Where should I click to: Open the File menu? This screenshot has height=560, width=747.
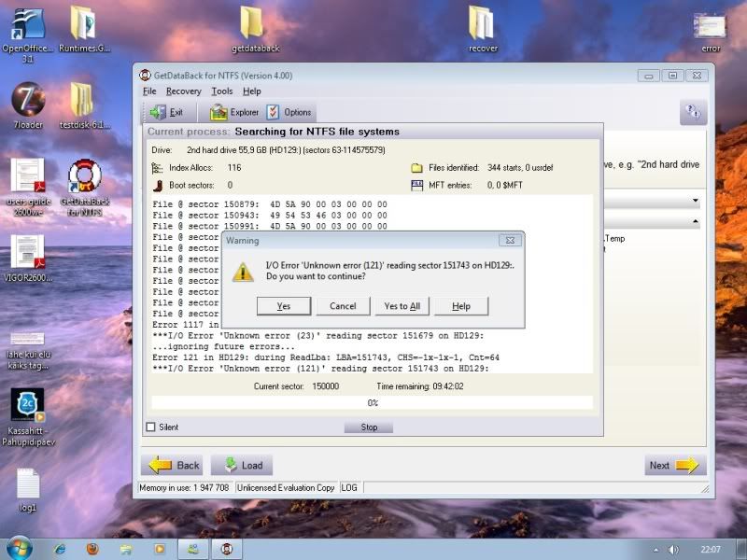click(149, 91)
